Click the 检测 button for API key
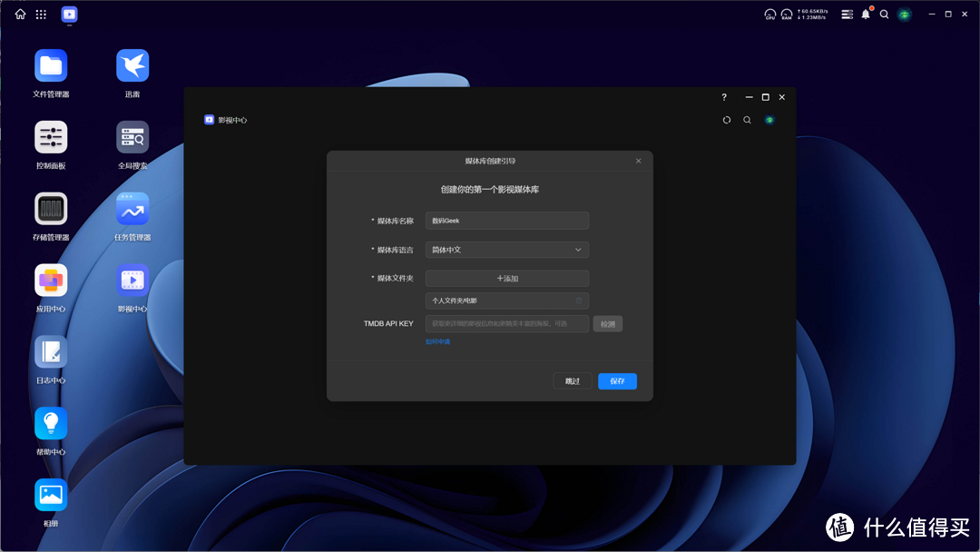Image resolution: width=980 pixels, height=552 pixels. tap(608, 324)
